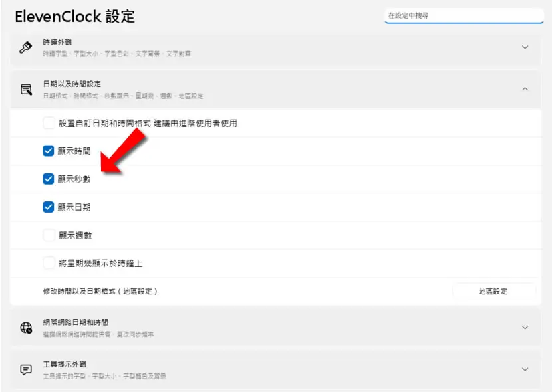Open the 網際網路日期和時間 section title

75,322
